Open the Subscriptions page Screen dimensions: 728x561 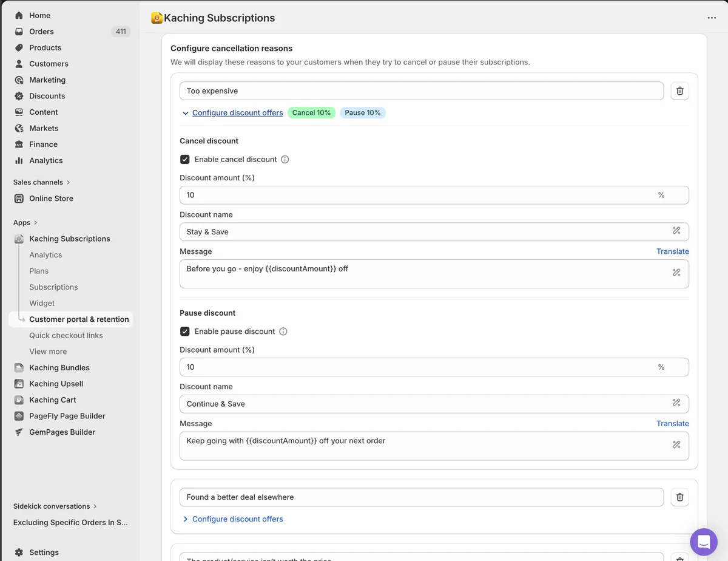[53, 287]
